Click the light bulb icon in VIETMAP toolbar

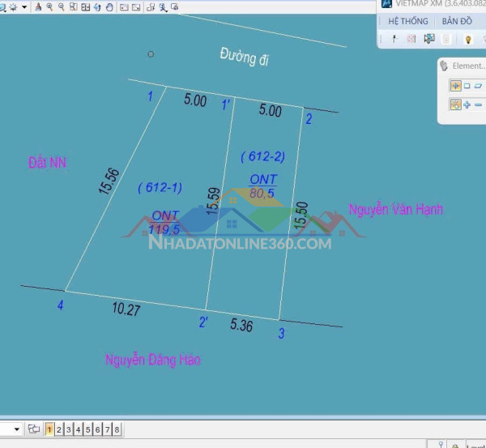(x=468, y=40)
